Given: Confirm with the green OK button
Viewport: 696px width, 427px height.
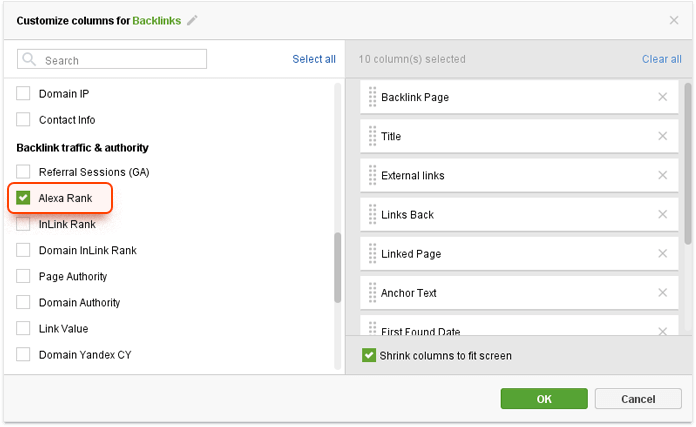Looking at the screenshot, I should click(x=544, y=399).
